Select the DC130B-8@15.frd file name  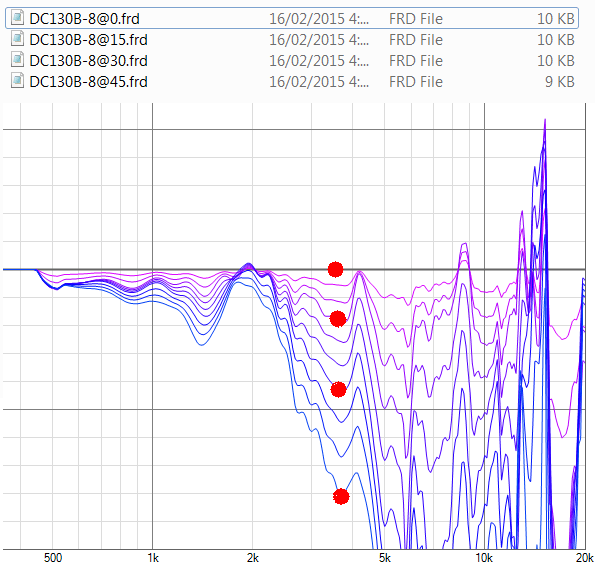[x=88, y=40]
